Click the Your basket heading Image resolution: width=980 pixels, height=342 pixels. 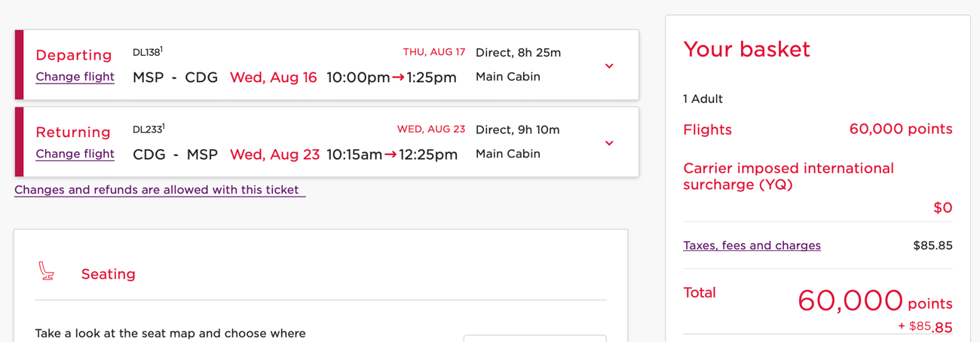tap(746, 50)
